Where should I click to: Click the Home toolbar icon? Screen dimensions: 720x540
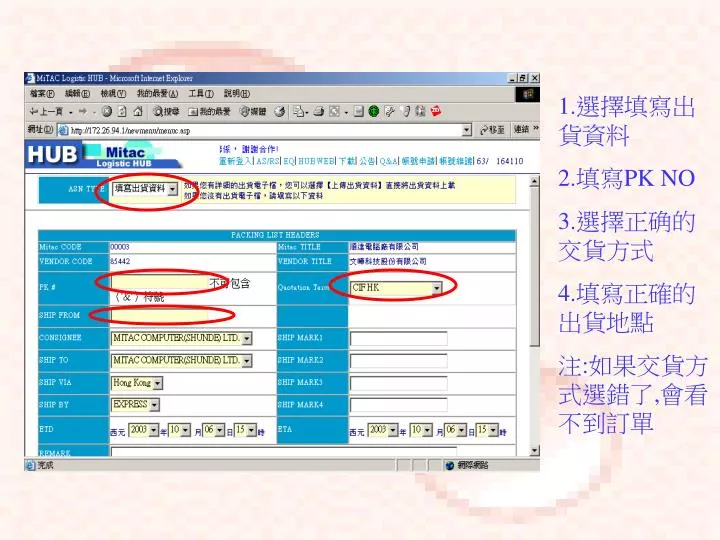click(x=138, y=112)
